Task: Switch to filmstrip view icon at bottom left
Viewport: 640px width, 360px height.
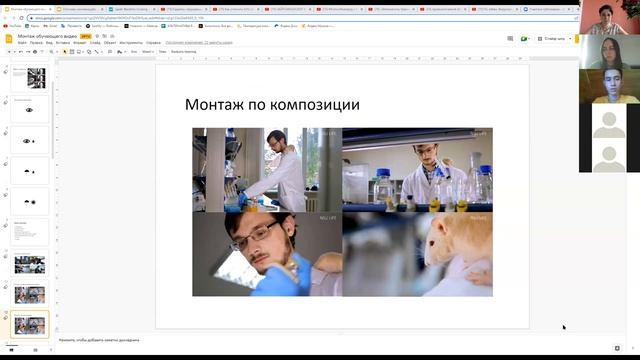Action: (11, 350)
